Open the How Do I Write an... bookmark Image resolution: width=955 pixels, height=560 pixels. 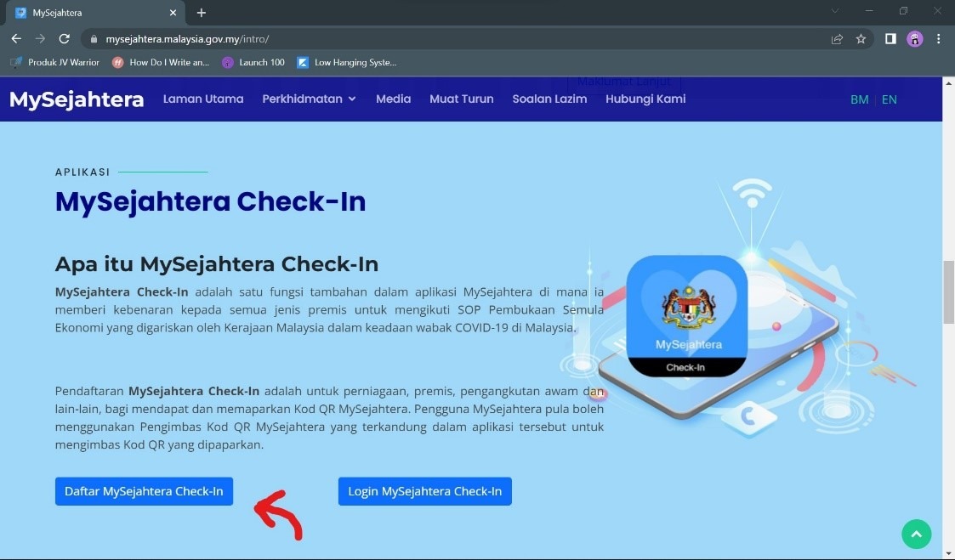coord(161,62)
